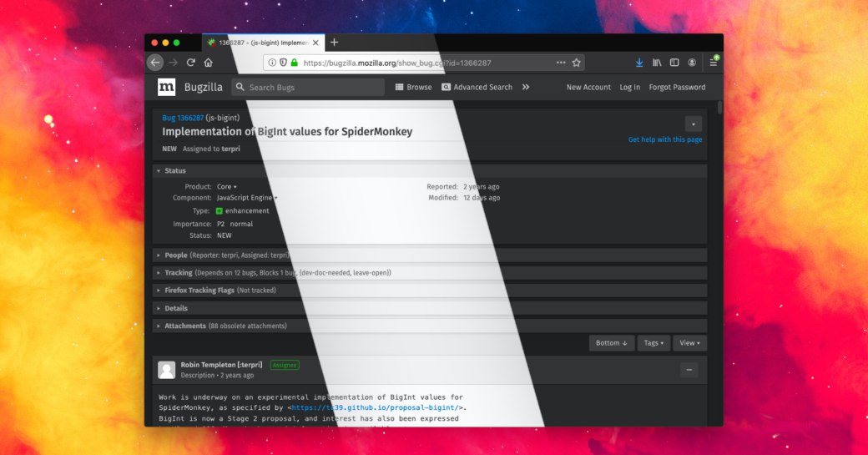Select the bug 1366287 browser tab

tap(264, 43)
